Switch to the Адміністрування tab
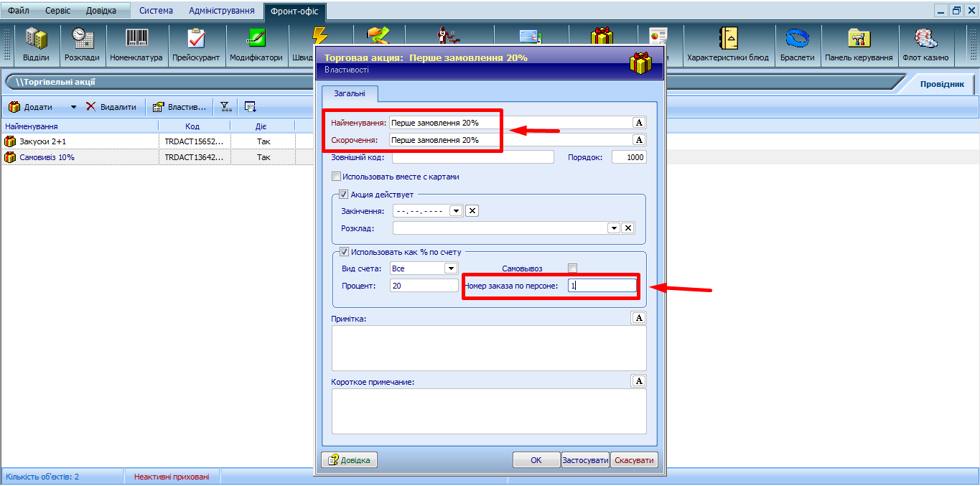 [221, 11]
